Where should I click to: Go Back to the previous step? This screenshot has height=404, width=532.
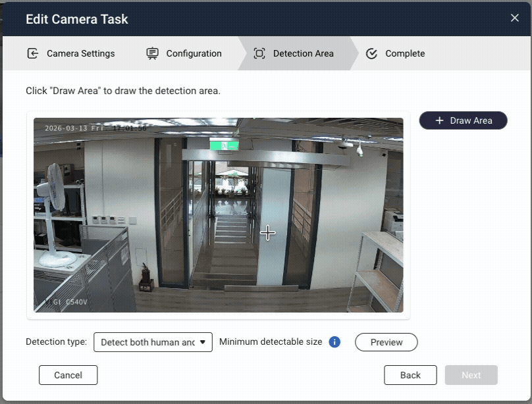pyautogui.click(x=410, y=375)
